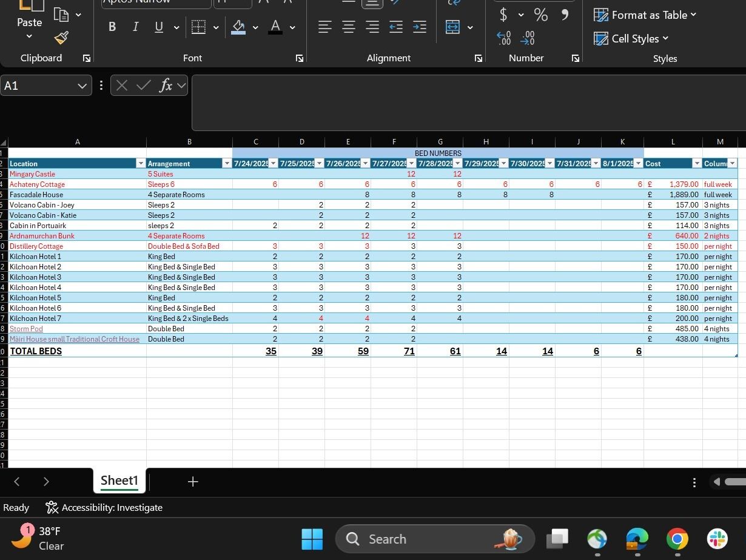Go to the previous sheet arrow

pos(17,482)
